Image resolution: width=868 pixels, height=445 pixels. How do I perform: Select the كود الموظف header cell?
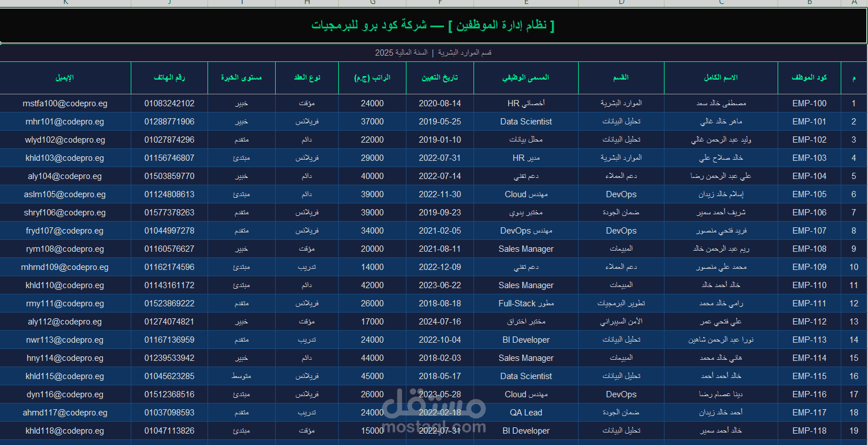tap(809, 77)
